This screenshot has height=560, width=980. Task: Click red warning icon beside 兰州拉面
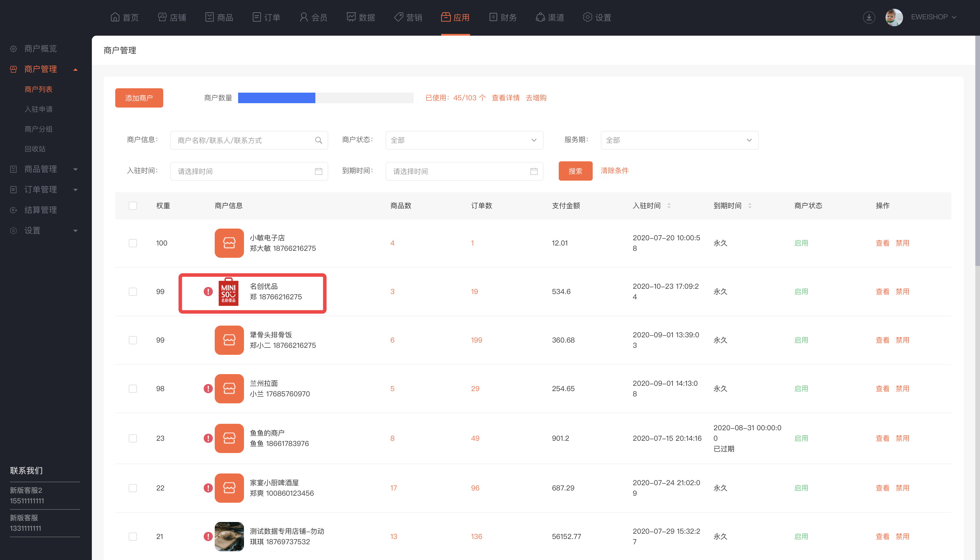pyautogui.click(x=208, y=388)
